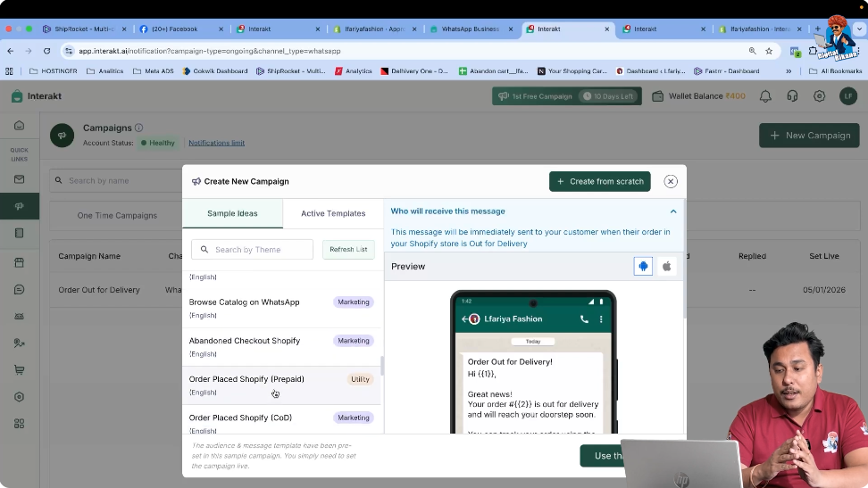Switch preview to Android device
The image size is (868, 488).
click(x=643, y=266)
